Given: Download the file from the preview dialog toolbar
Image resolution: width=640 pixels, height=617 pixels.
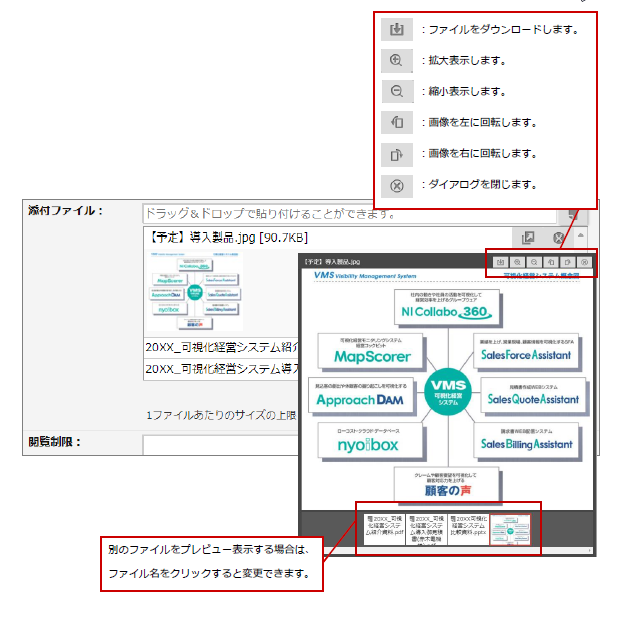Looking at the screenshot, I should [x=500, y=262].
